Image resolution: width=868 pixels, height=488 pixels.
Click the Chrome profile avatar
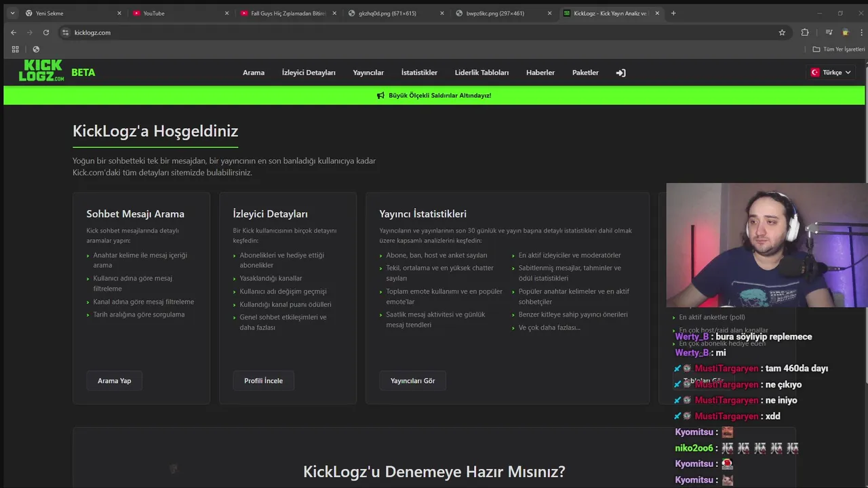(x=845, y=33)
